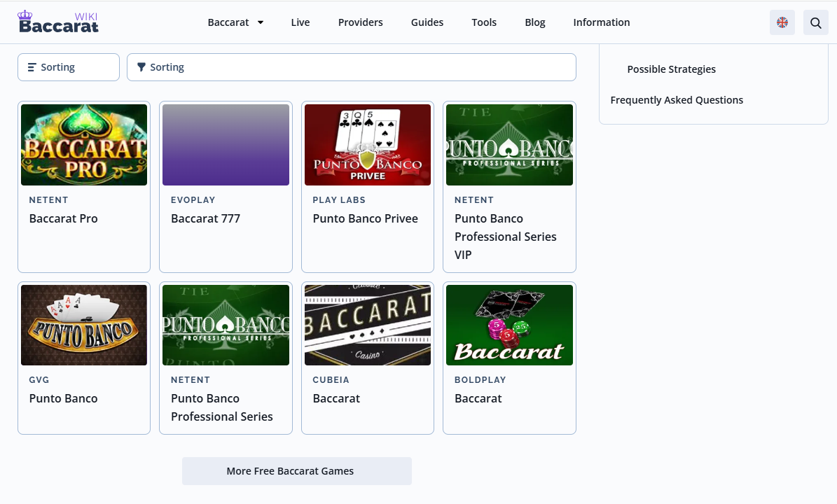This screenshot has height=504, width=837.
Task: Click Punto Banco Professional Series VIP title
Action: pyautogui.click(x=506, y=237)
